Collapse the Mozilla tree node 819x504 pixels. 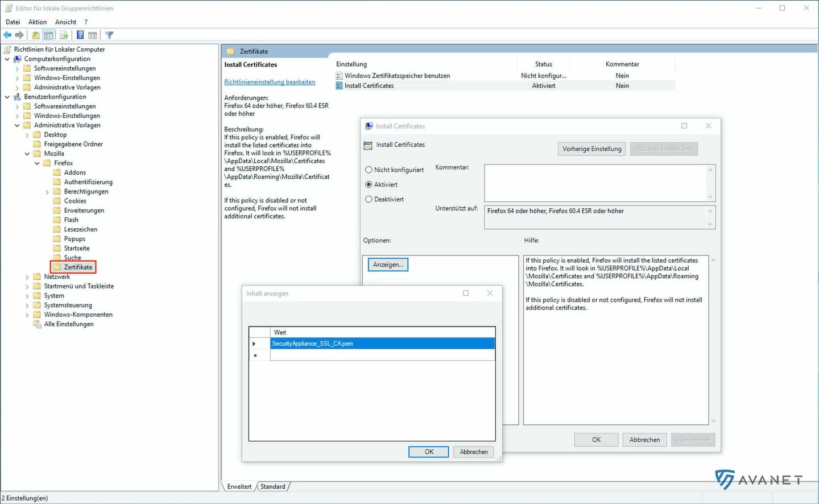pos(27,154)
